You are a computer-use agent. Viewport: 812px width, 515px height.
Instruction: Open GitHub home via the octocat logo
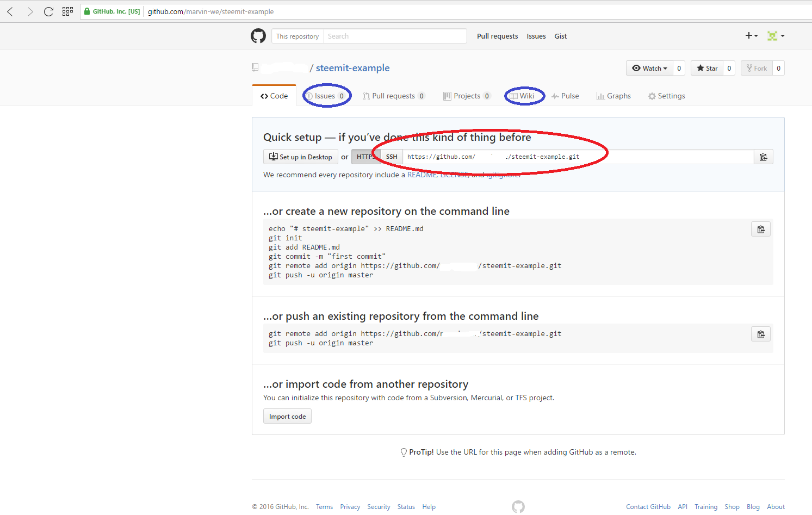(258, 36)
